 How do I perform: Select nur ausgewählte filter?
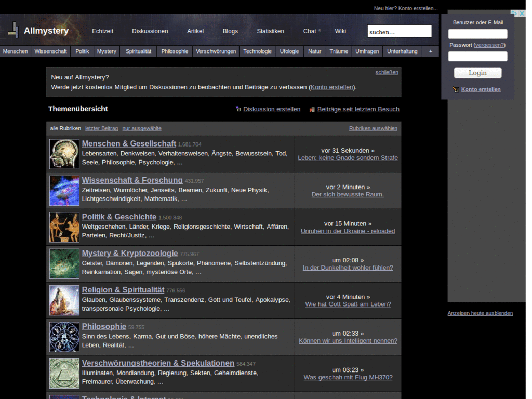click(x=142, y=128)
